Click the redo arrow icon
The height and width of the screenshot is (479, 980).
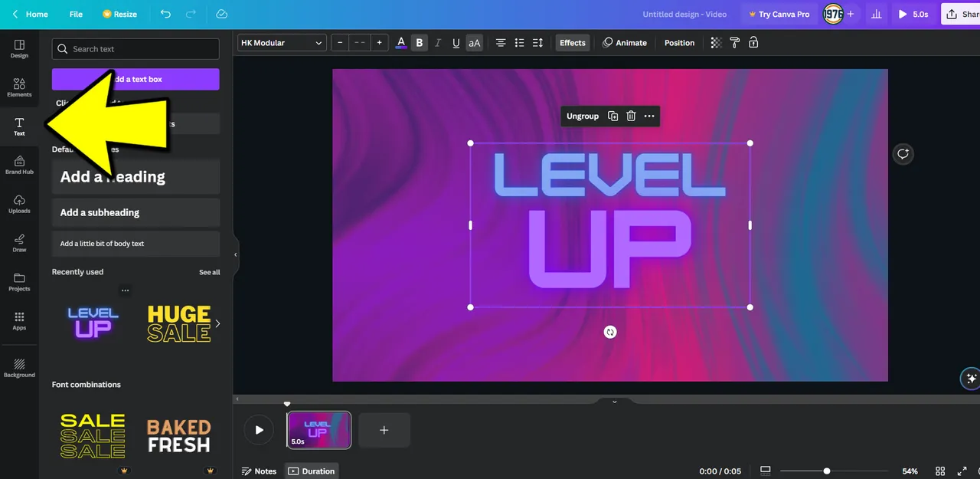coord(191,14)
